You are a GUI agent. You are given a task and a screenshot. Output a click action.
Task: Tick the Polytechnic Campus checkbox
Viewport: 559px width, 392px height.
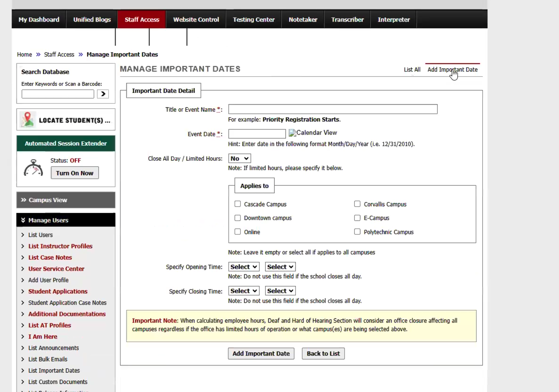(357, 232)
